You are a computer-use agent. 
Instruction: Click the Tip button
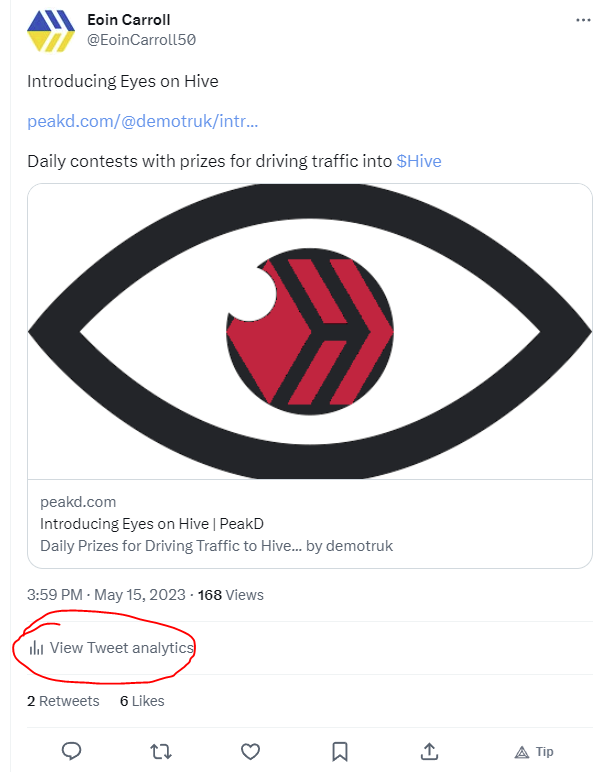[x=534, y=751]
